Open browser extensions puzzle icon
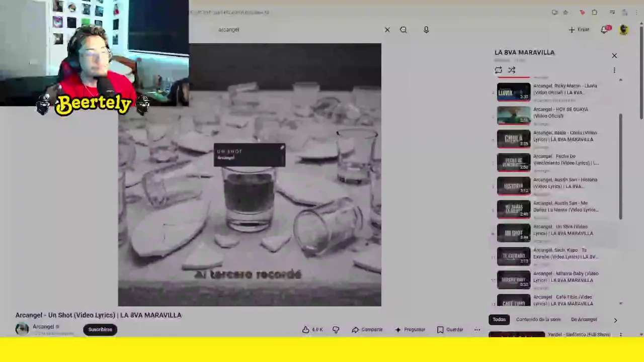 click(x=595, y=13)
